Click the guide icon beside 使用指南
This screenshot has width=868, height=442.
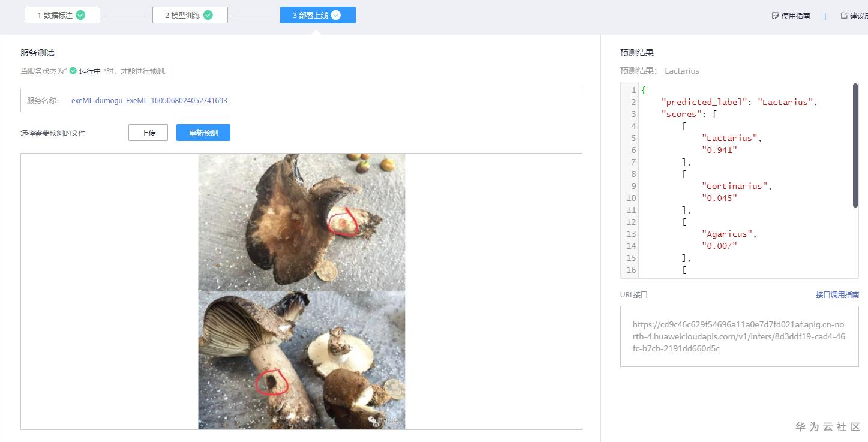coord(774,16)
